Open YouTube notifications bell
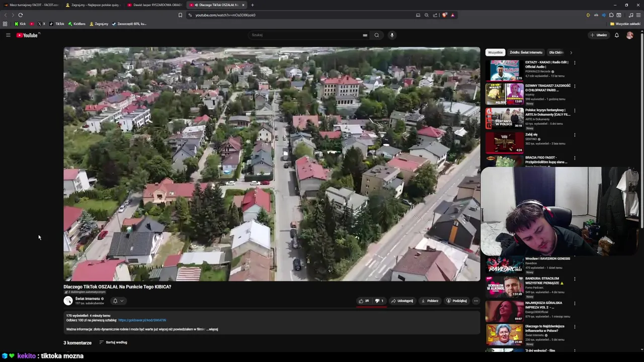This screenshot has height=362, width=644. 617,35
